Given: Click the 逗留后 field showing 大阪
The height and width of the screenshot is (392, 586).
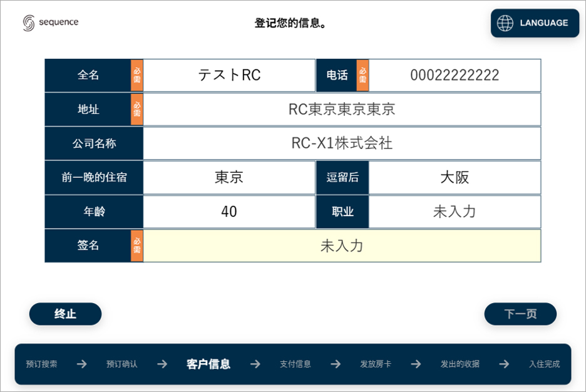Looking at the screenshot, I should [455, 177].
